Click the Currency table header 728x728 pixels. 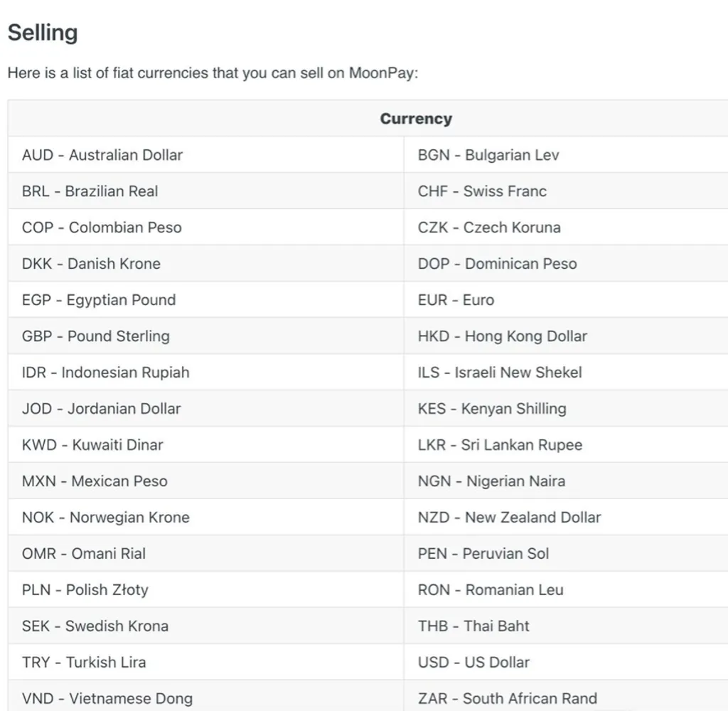[416, 119]
